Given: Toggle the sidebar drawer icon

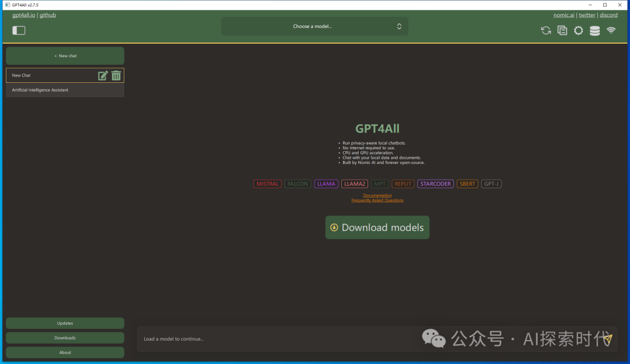Looking at the screenshot, I should click(x=19, y=30).
